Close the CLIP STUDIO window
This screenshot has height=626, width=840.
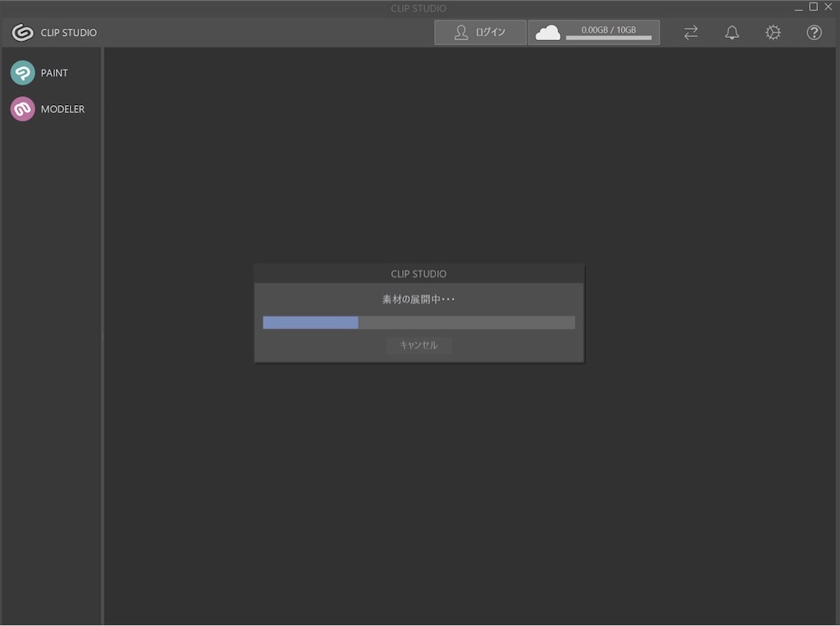829,7
